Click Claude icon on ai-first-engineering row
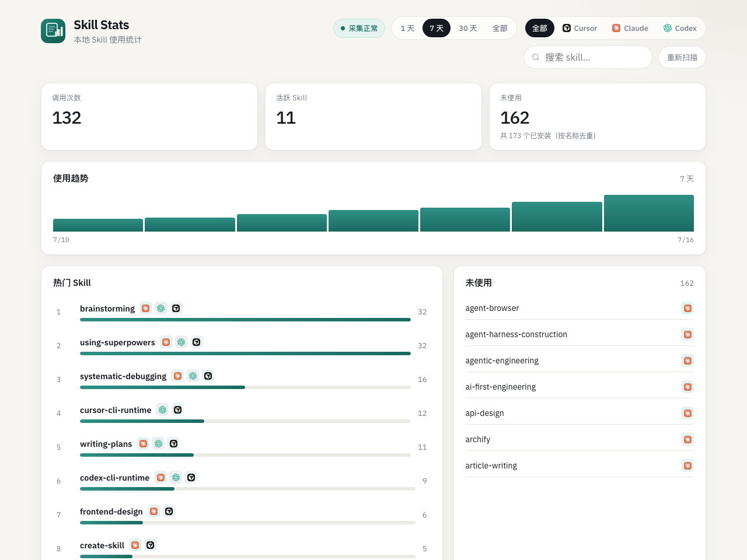Image resolution: width=747 pixels, height=560 pixels. coord(688,387)
